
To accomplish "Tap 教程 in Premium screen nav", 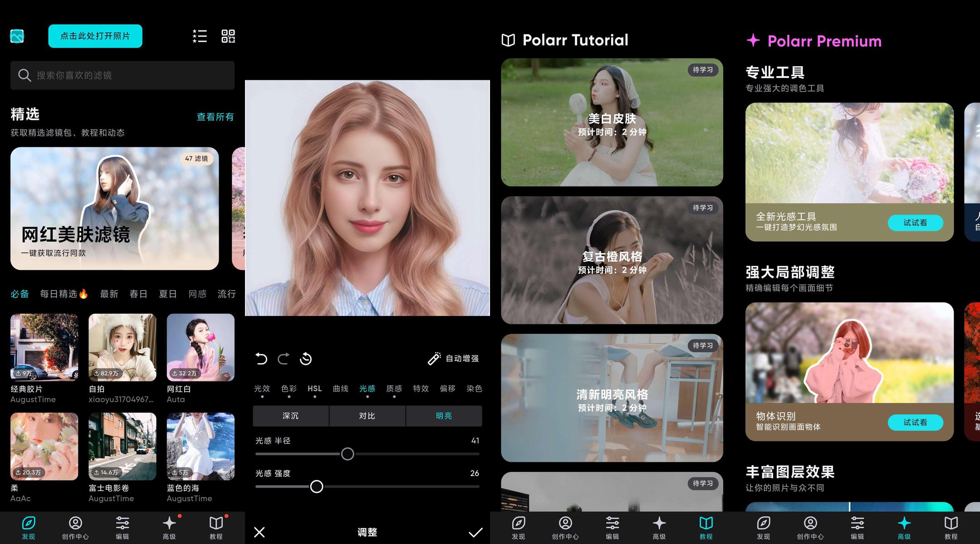I will point(951,528).
